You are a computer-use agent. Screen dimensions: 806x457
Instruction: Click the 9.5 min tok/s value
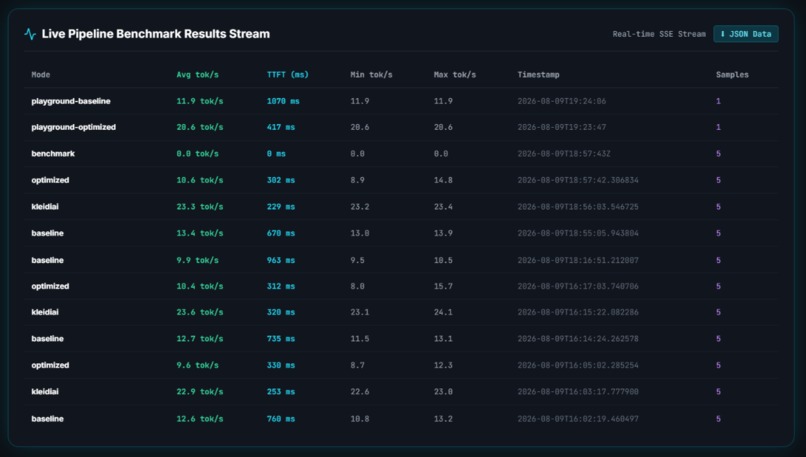(x=357, y=260)
